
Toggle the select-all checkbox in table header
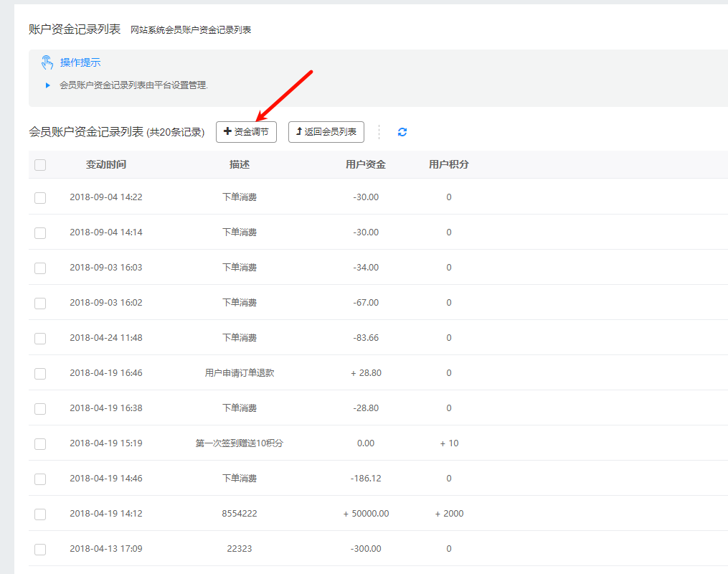(40, 165)
